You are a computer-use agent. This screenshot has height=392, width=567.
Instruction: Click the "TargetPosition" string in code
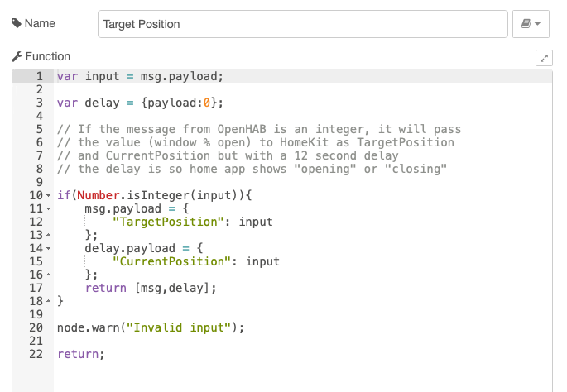[168, 222]
